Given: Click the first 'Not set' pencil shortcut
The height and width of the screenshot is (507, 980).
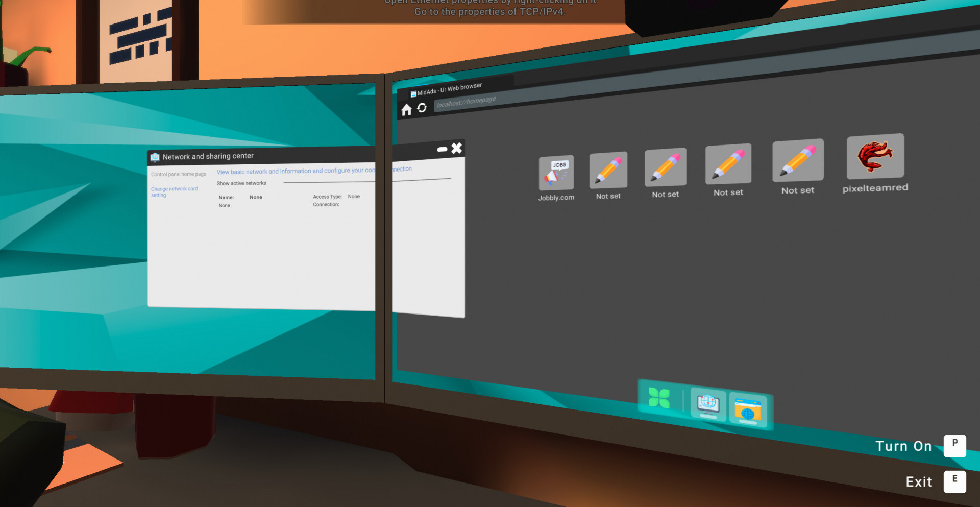Looking at the screenshot, I should point(608,170).
